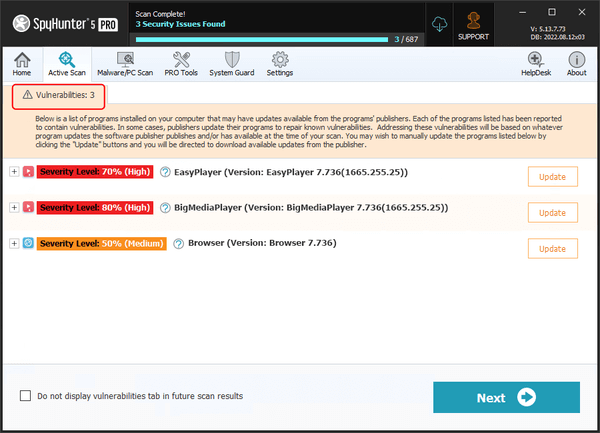The image size is (600, 433).
Task: Click the scan progress bar
Action: point(262,39)
